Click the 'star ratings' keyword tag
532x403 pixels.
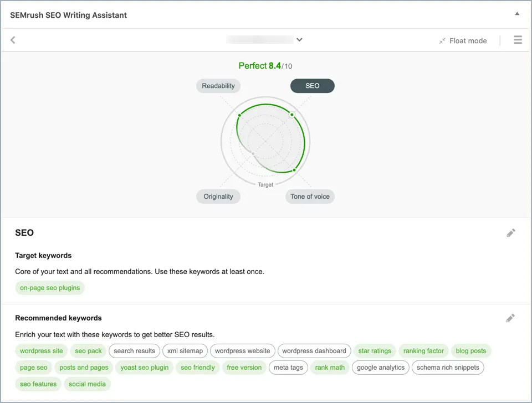375,351
